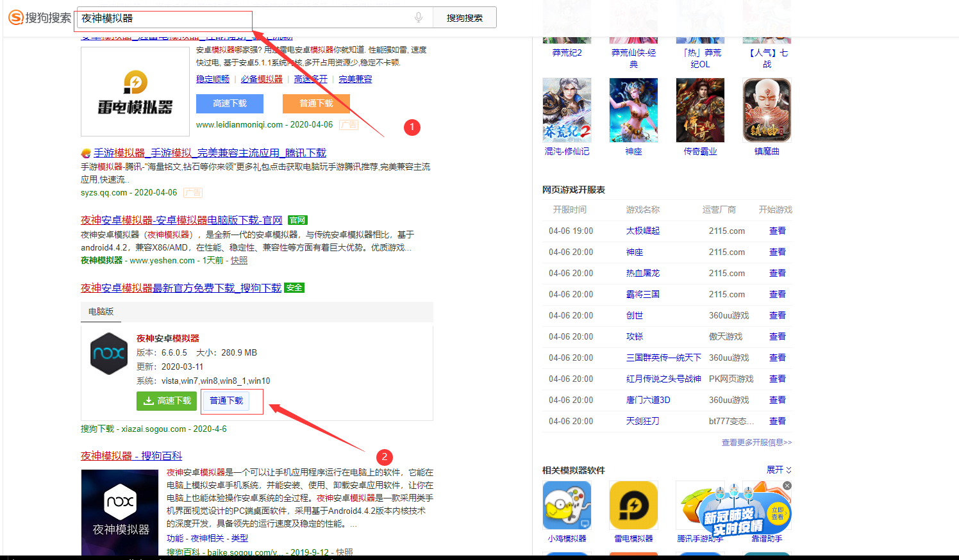This screenshot has height=560, width=959.
Task: Open 查看更多开服信息>> link
Action: click(x=756, y=442)
